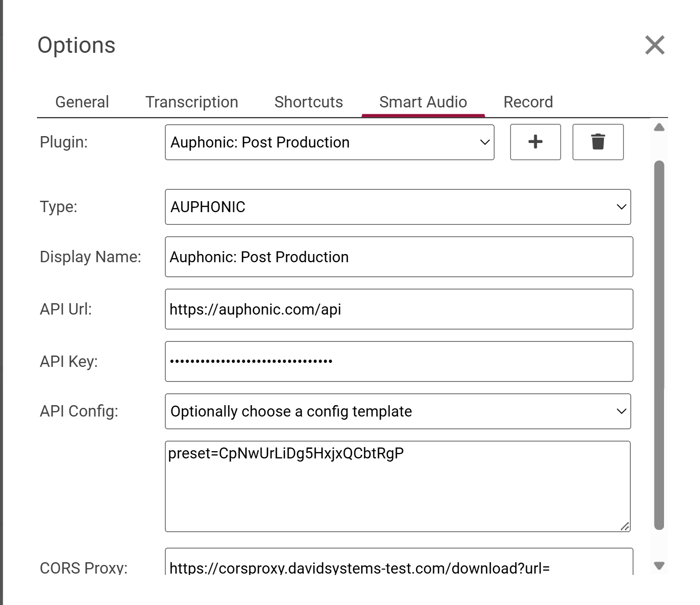Screen dimensions: 700x605
Task: Go to the Shortcuts tab
Action: pos(308,102)
